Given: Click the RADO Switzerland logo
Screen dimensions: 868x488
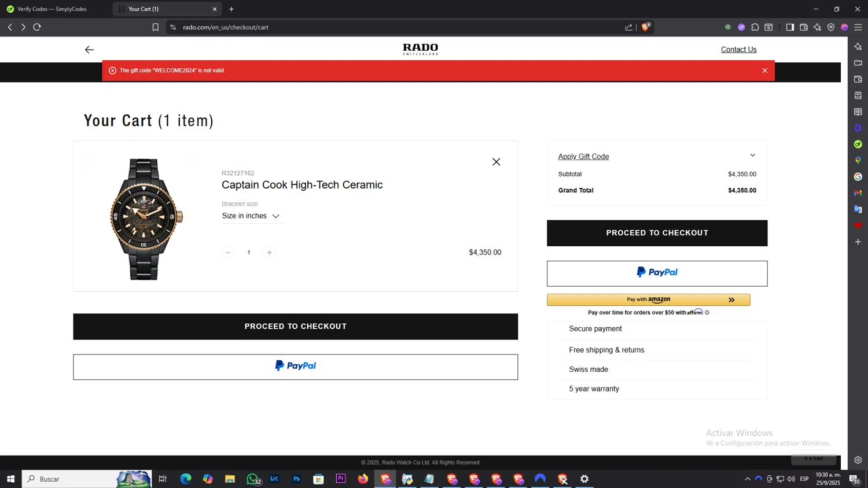Looking at the screenshot, I should pyautogui.click(x=421, y=49).
